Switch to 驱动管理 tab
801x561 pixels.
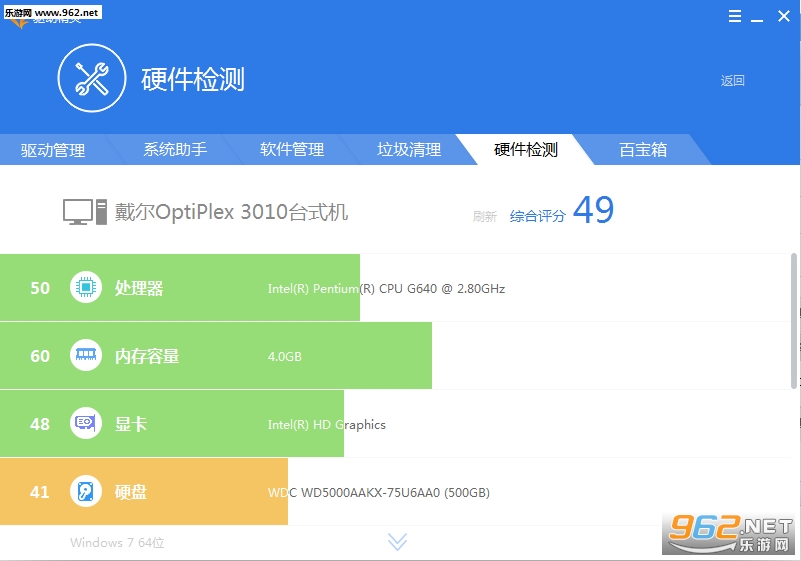pos(53,150)
